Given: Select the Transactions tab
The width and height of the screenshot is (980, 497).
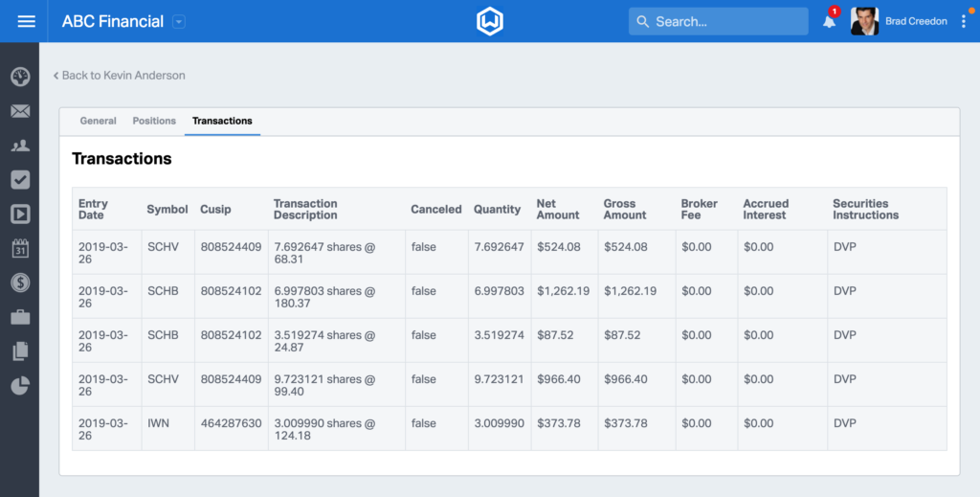Looking at the screenshot, I should [x=222, y=121].
